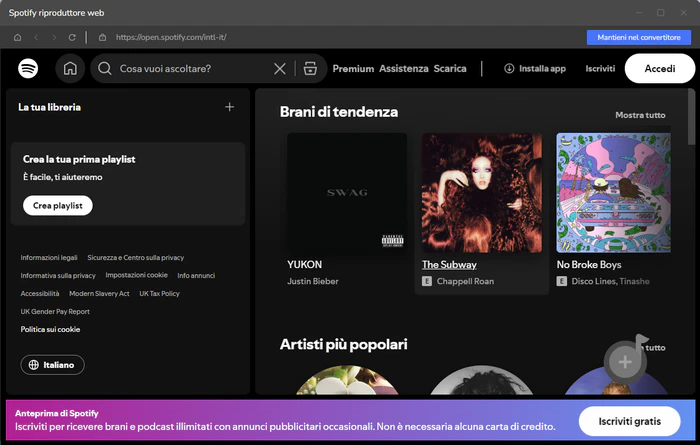700x445 pixels.
Task: Reload the page with refresh icon
Action: click(72, 37)
